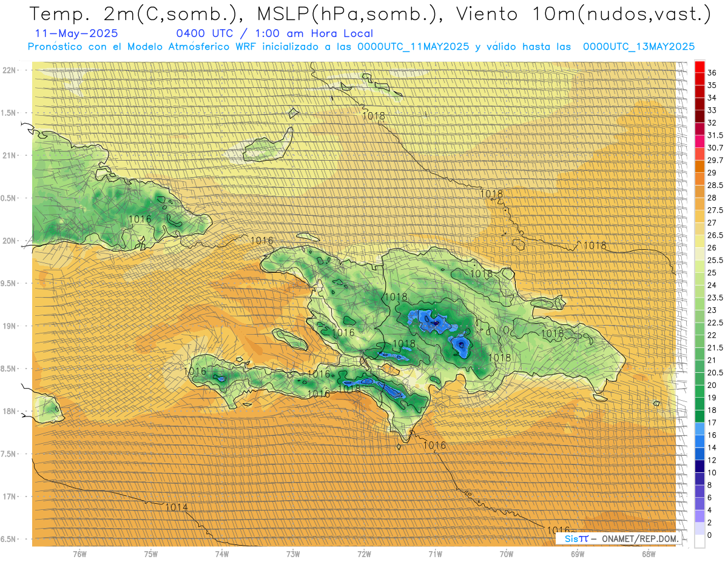Click legend scale value '31.5'
728x562 pixels.
(x=715, y=135)
